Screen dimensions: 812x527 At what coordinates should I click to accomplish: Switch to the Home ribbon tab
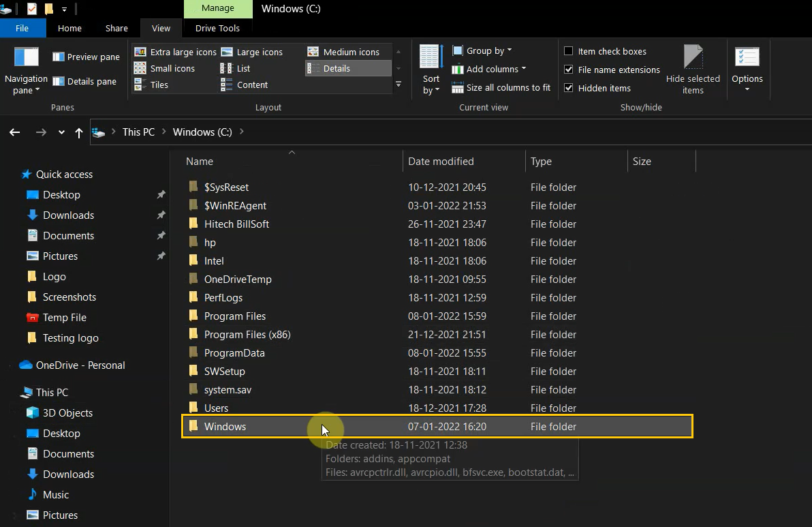[x=69, y=28]
